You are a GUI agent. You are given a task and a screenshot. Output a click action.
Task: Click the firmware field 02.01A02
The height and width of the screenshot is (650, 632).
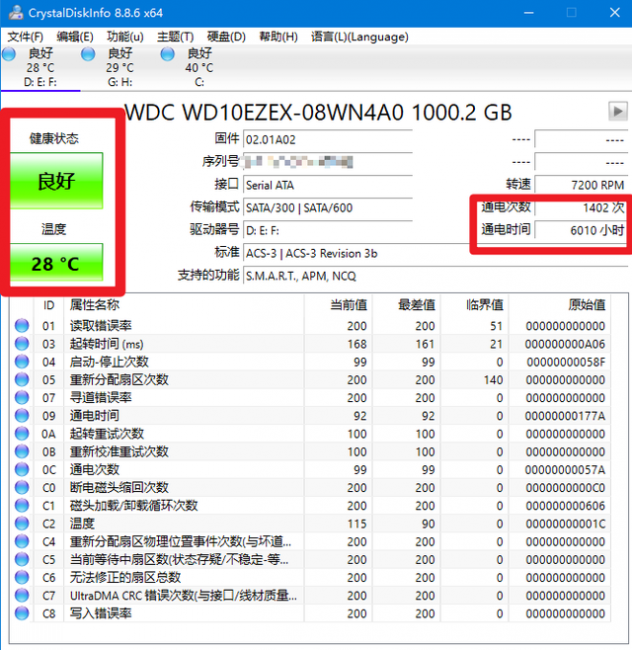[327, 139]
